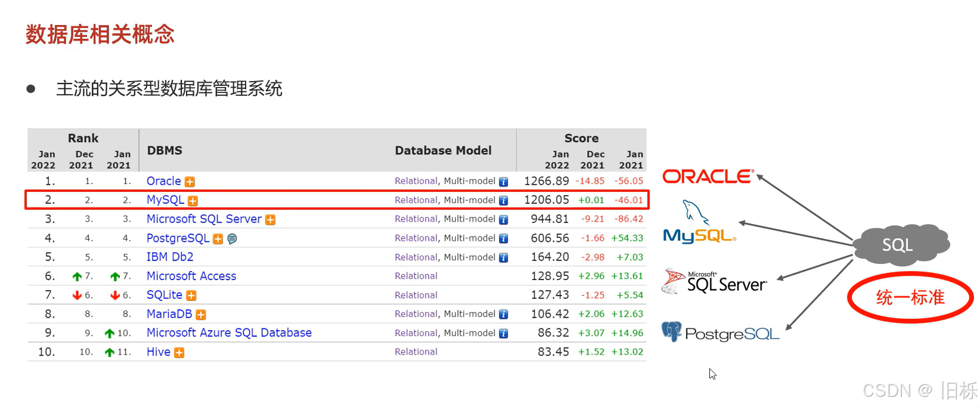Click the score value 164.20
Screen dimensions: 980x407
(550, 257)
